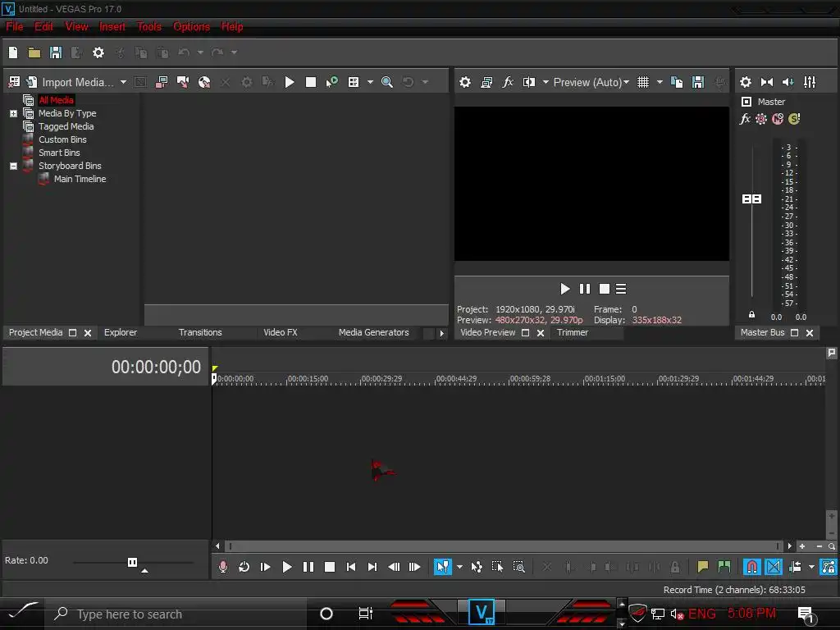
Task: Click the timecode display 00:00:00;00
Action: click(x=156, y=367)
